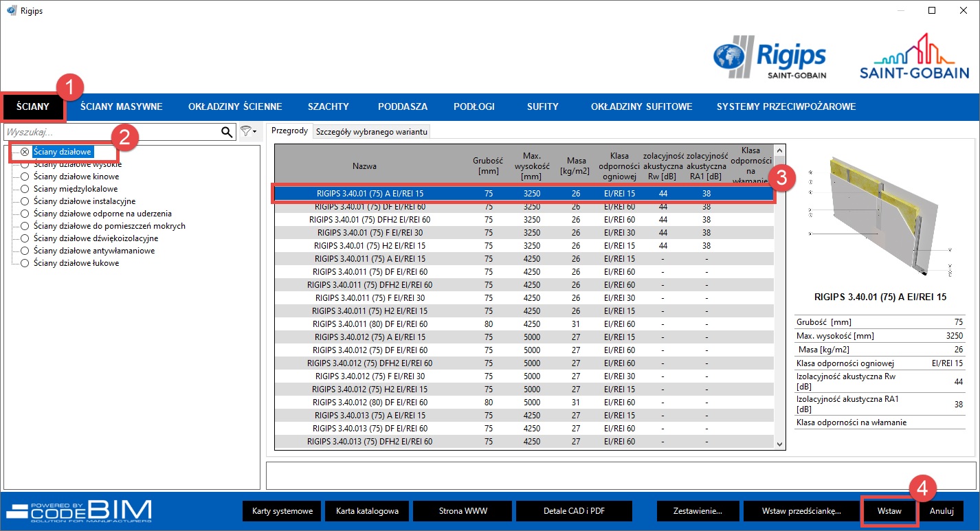Click the Wyszukaj search field
The height and width of the screenshot is (531, 980).
(112, 132)
